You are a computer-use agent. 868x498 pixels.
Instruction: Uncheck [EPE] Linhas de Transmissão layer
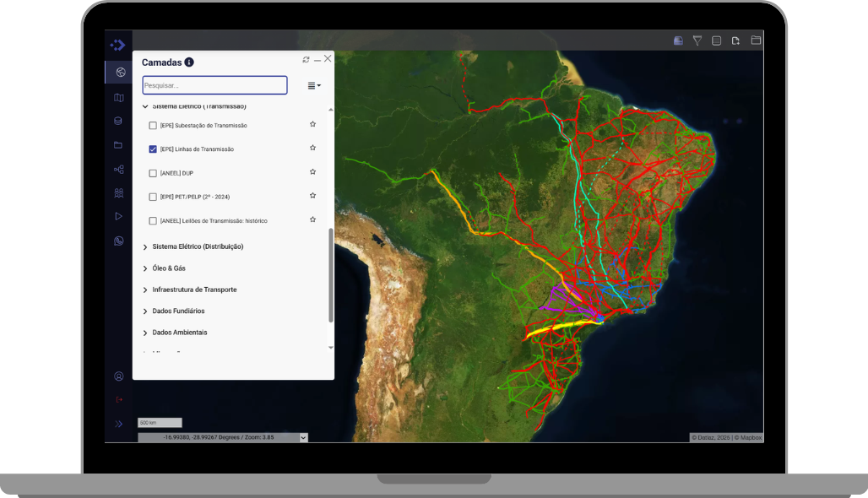pos(153,149)
